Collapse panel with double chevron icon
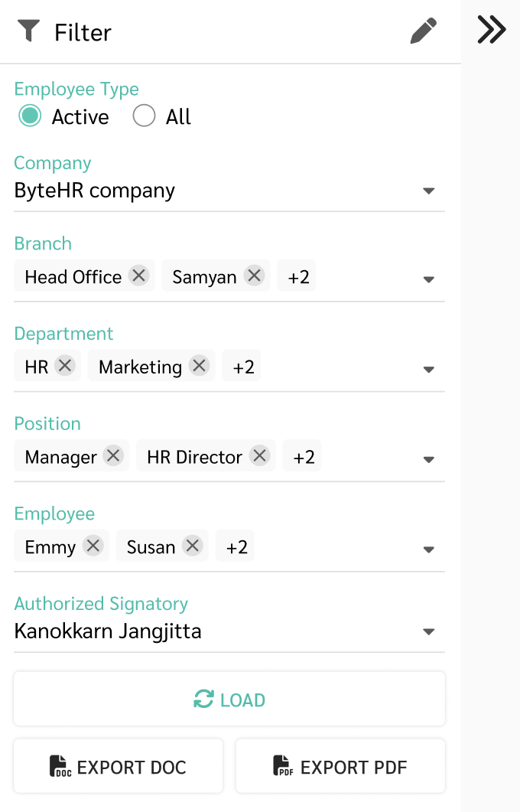520x812 pixels. pos(491,30)
